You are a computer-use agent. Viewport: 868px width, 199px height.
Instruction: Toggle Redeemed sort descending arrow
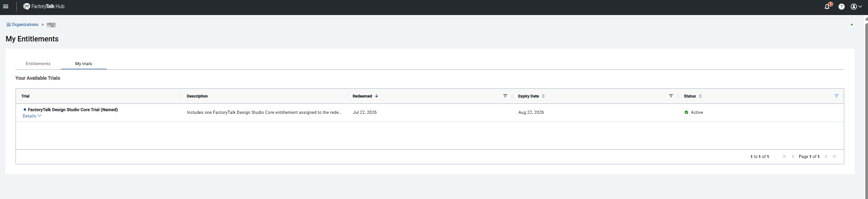pos(376,96)
